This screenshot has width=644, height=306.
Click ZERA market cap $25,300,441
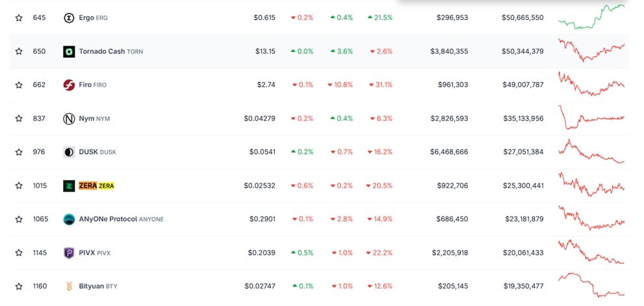click(x=523, y=186)
